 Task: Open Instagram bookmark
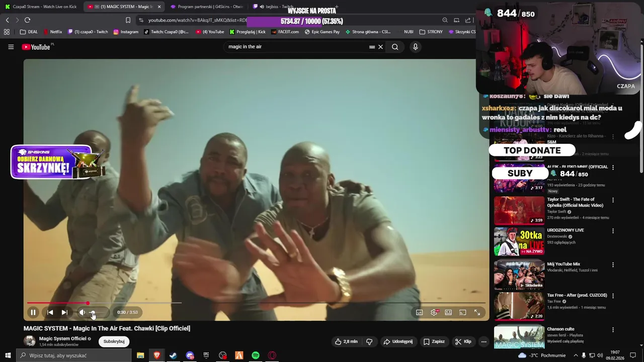coord(126,32)
